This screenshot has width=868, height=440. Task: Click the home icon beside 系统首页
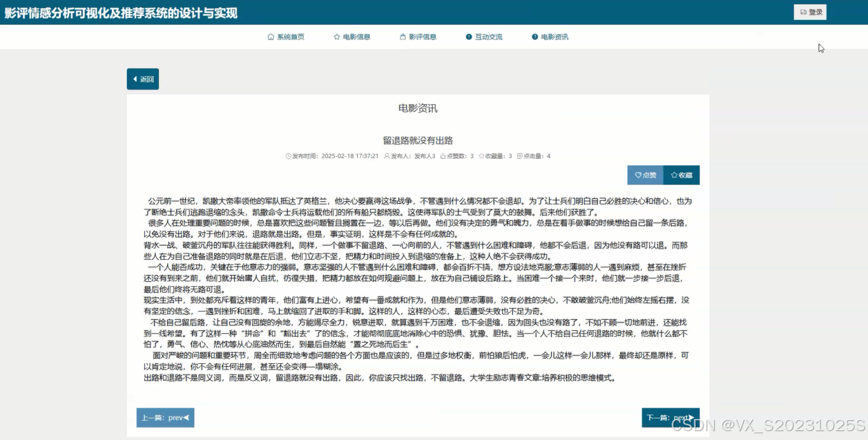[269, 37]
